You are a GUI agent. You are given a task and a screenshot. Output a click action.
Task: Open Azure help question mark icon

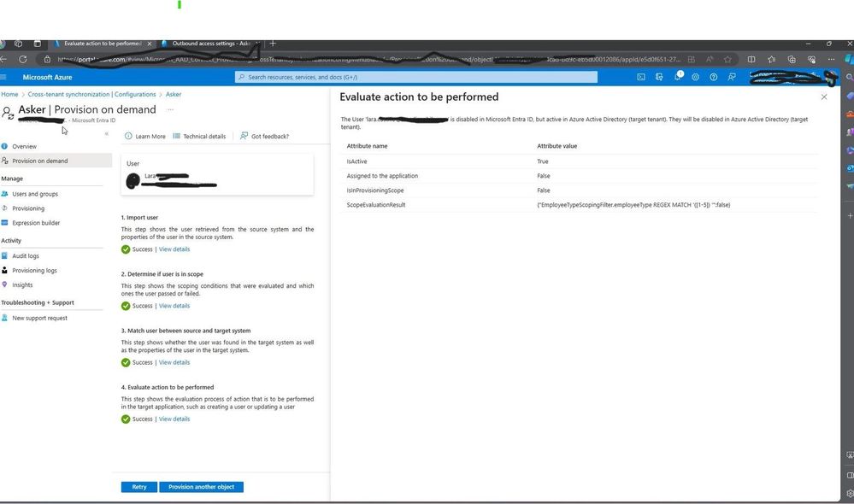coord(714,77)
